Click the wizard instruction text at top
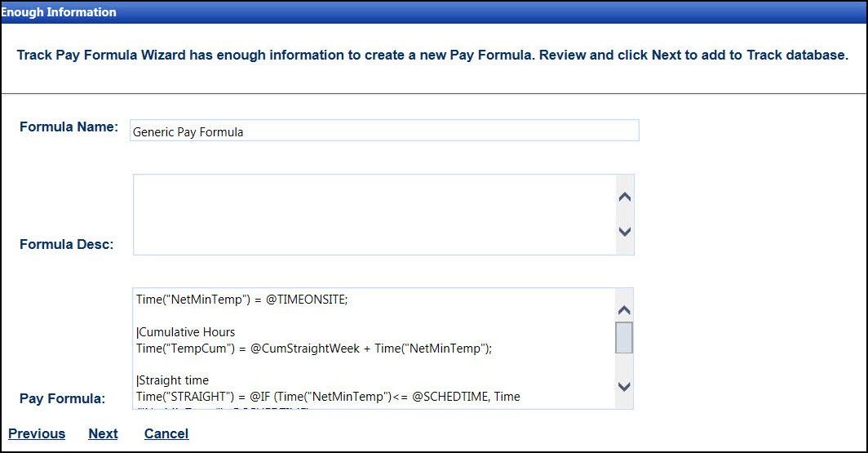The image size is (868, 453). click(x=432, y=56)
